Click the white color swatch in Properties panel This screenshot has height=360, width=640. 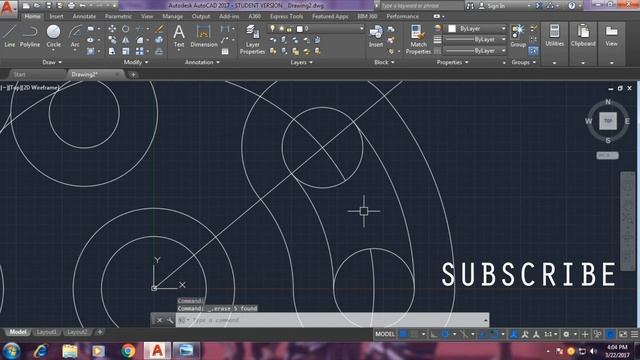click(x=451, y=29)
